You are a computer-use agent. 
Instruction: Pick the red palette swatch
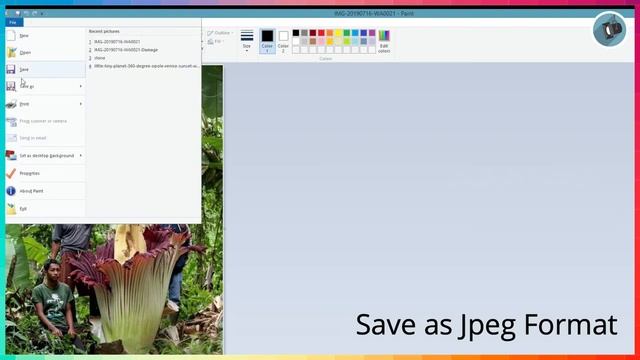point(321,33)
